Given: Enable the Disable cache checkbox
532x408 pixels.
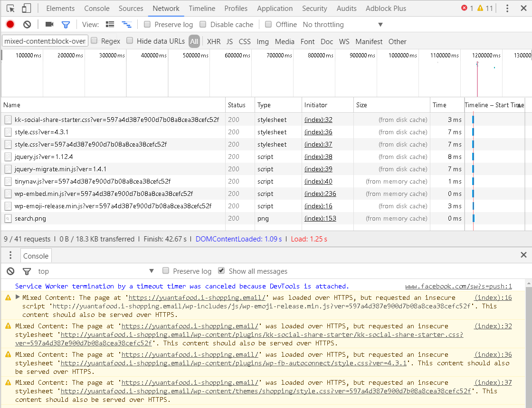Looking at the screenshot, I should [203, 24].
